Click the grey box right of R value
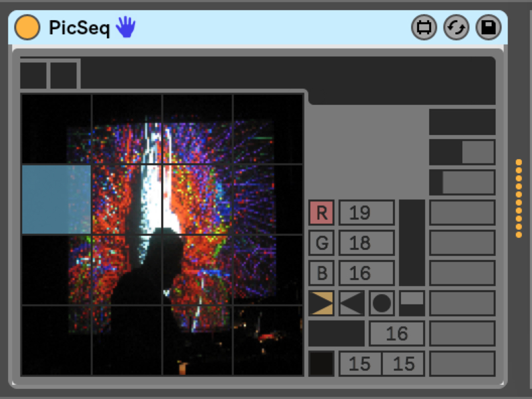The width and height of the screenshot is (532, 399). (x=462, y=213)
